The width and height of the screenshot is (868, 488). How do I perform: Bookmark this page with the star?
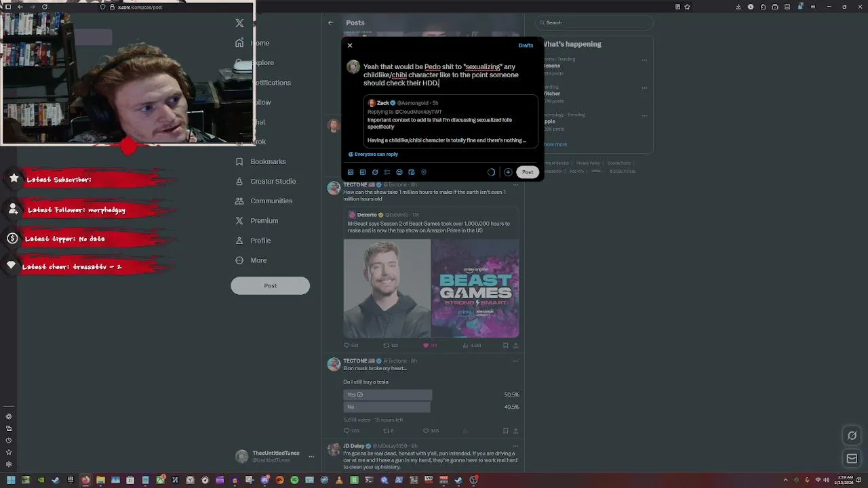click(x=688, y=7)
